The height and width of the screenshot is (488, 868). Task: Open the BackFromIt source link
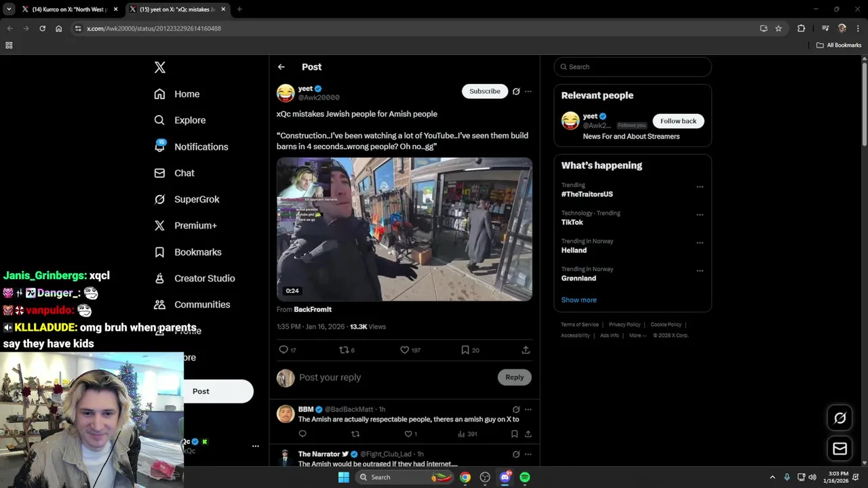(x=313, y=309)
